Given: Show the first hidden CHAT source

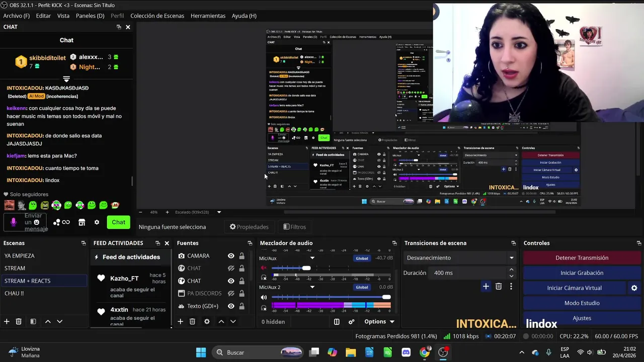Looking at the screenshot, I should 231,268.
